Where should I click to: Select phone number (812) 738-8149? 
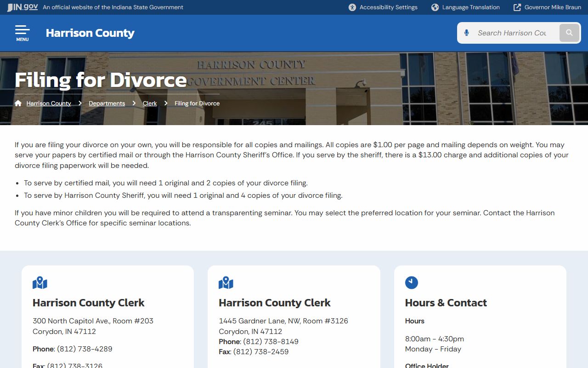271,342
